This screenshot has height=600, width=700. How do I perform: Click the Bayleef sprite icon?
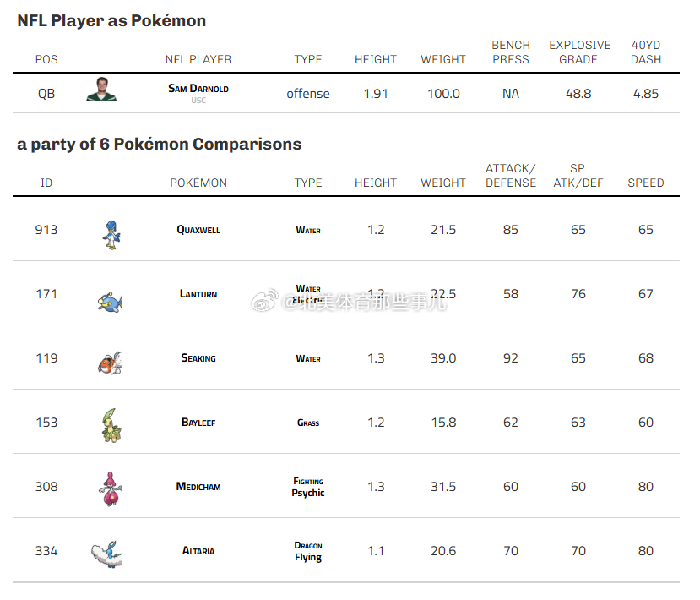click(111, 425)
